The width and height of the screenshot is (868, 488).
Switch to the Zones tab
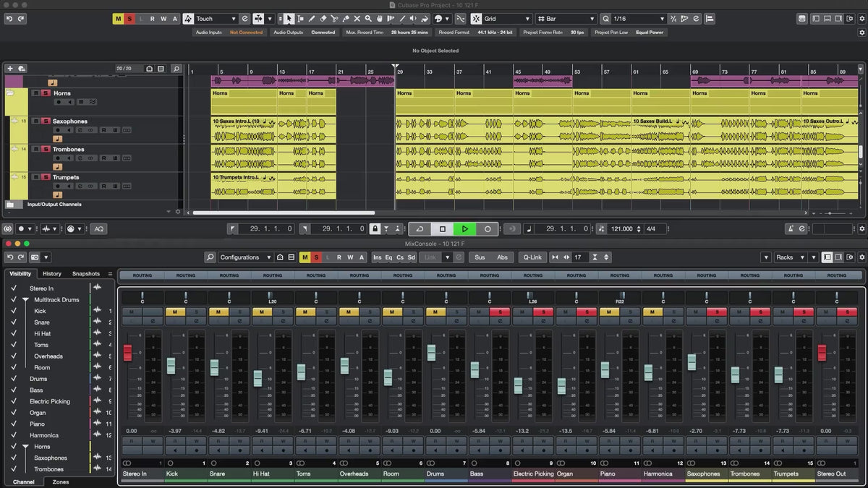click(x=61, y=481)
